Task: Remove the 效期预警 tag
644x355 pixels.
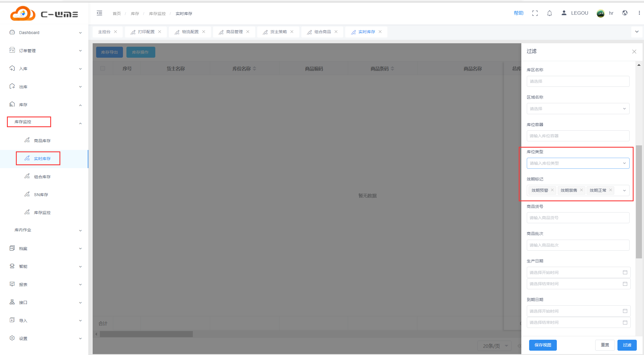Action: [x=552, y=190]
